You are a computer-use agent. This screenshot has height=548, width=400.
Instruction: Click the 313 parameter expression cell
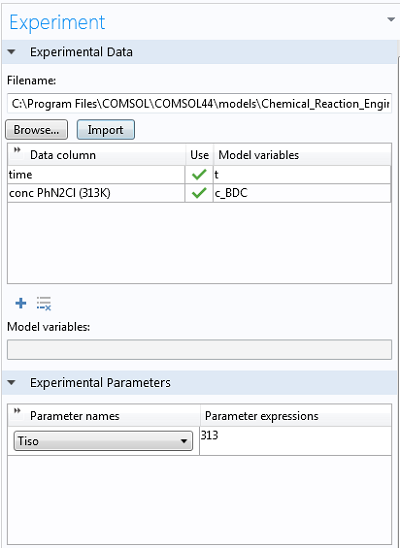pyautogui.click(x=295, y=441)
